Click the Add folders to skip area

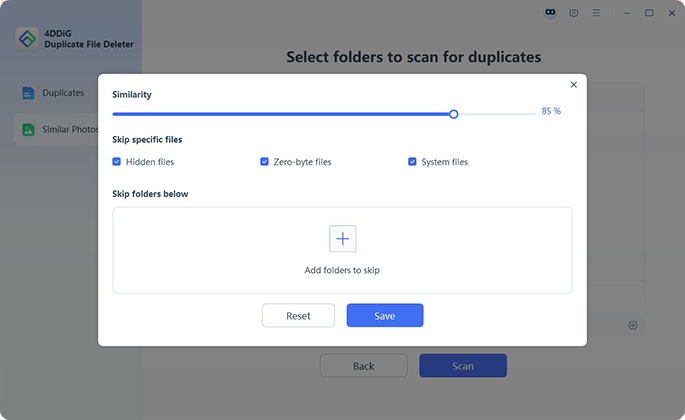[342, 270]
